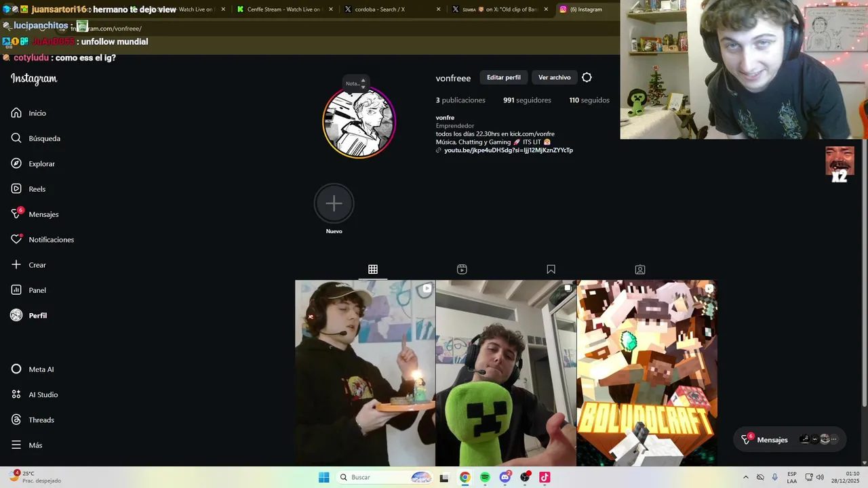Select the Reels profile tab
The height and width of the screenshot is (488, 868).
(x=462, y=270)
